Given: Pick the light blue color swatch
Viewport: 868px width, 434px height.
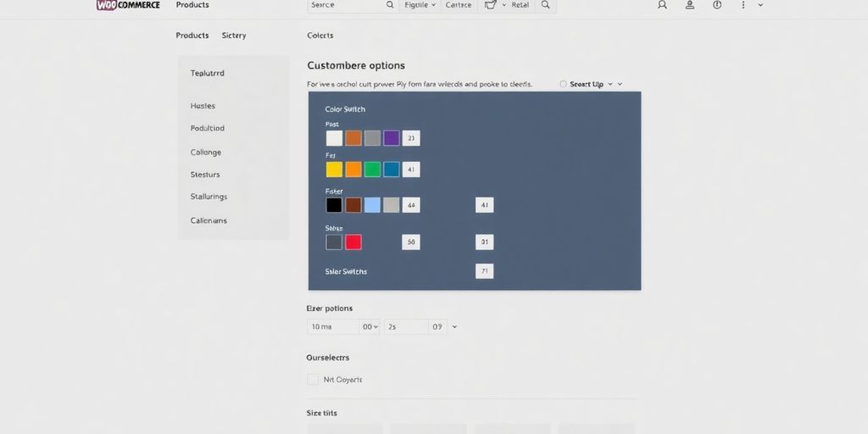Looking at the screenshot, I should tap(373, 205).
